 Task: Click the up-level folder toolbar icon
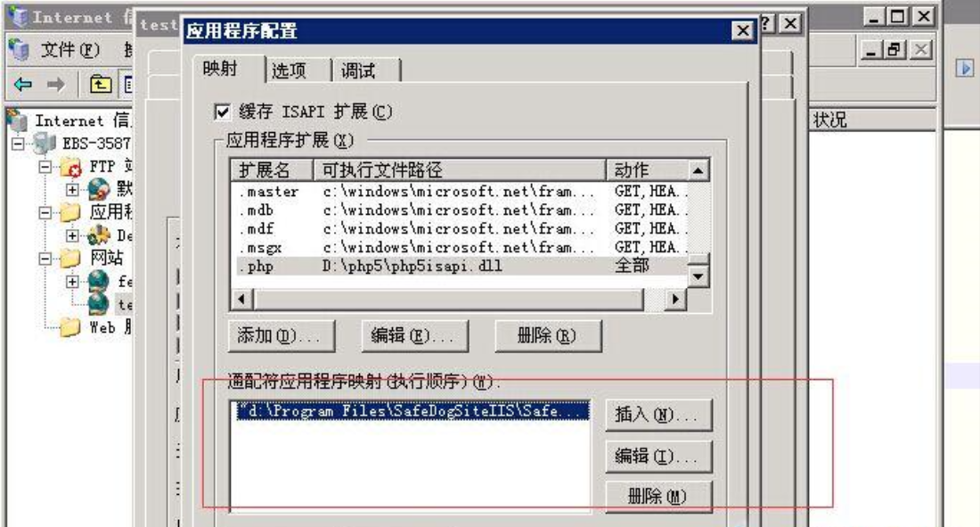pos(102,82)
